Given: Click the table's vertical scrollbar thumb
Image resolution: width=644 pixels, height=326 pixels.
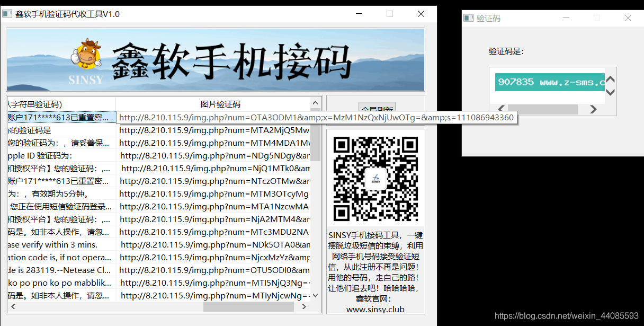Looking at the screenshot, I should [316, 135].
